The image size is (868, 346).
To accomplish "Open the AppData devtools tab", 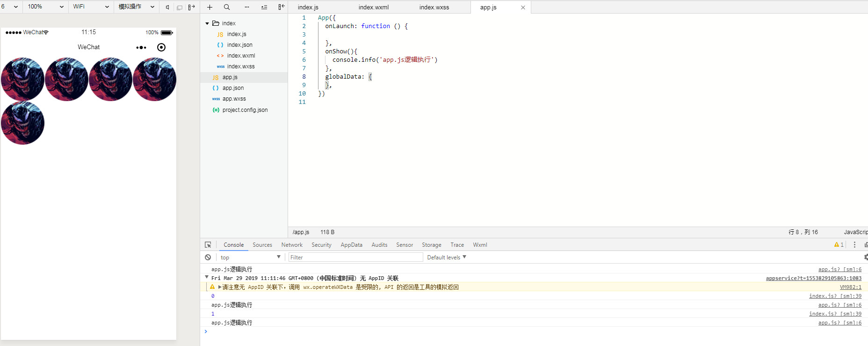I will [x=351, y=244].
